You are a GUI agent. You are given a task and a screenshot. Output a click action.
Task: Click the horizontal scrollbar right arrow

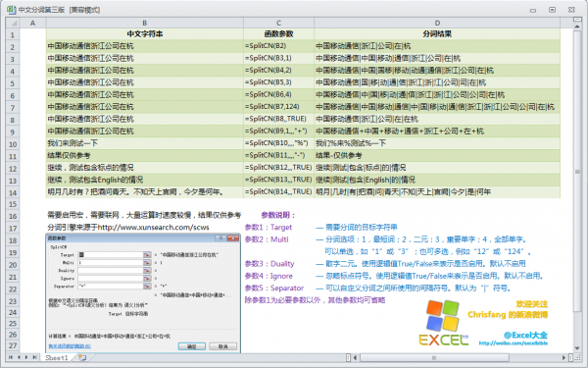pos(563,357)
